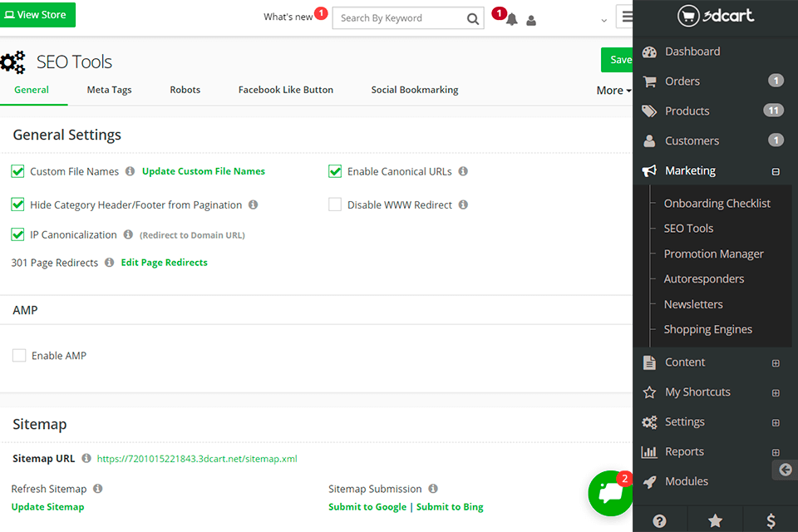Open the Orders section from sidebar
The height and width of the screenshot is (532, 798).
click(682, 81)
